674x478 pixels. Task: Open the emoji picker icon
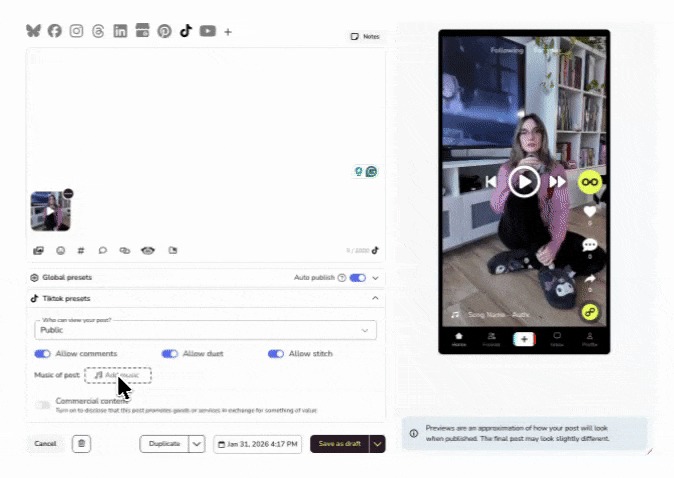tap(60, 250)
